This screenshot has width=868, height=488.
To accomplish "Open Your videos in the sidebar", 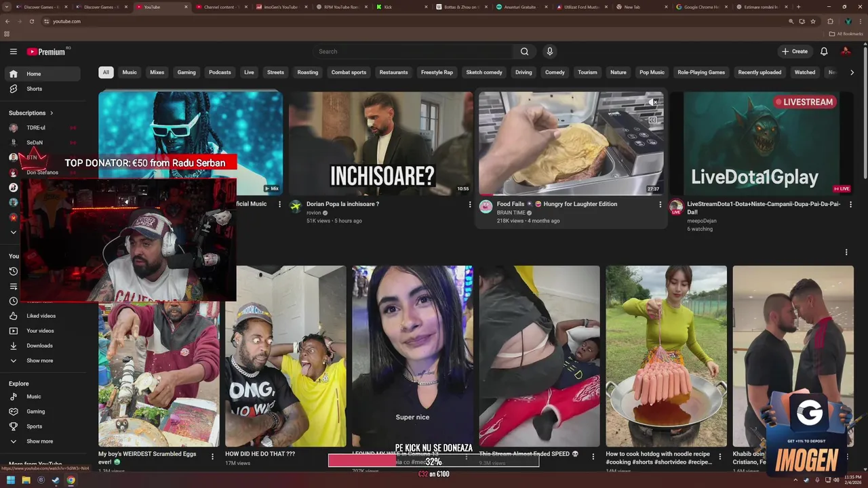I will pos(42,331).
